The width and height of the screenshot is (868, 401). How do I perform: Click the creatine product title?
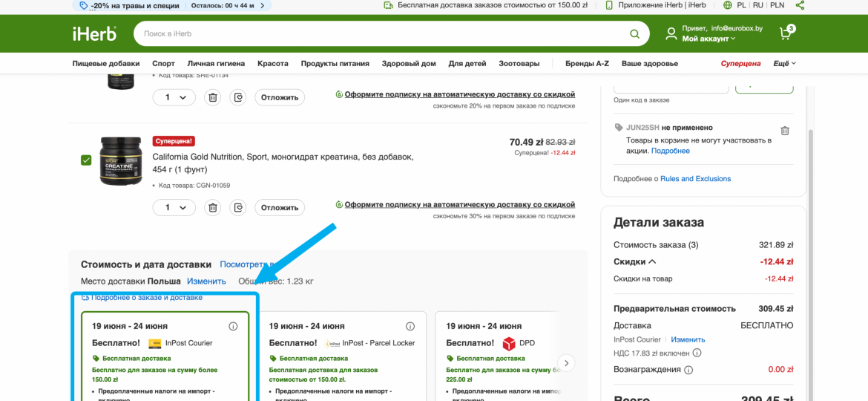click(283, 163)
